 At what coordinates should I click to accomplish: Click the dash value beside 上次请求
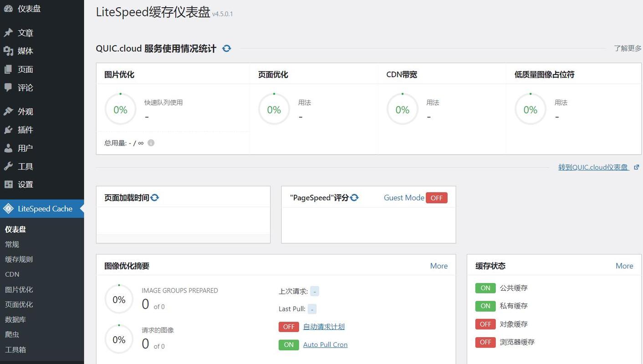point(315,291)
